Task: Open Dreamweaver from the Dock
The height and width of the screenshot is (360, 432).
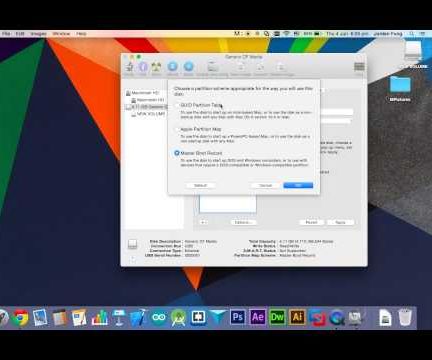Action: pos(277,317)
